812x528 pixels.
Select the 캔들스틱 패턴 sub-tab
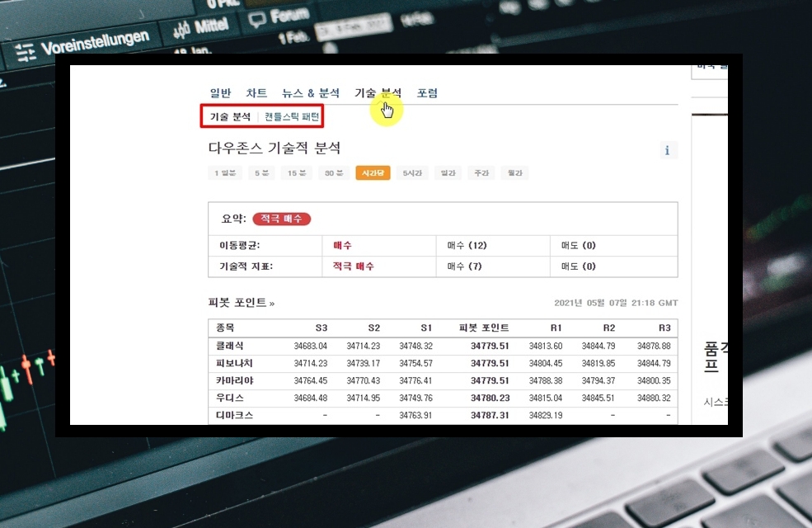point(292,116)
